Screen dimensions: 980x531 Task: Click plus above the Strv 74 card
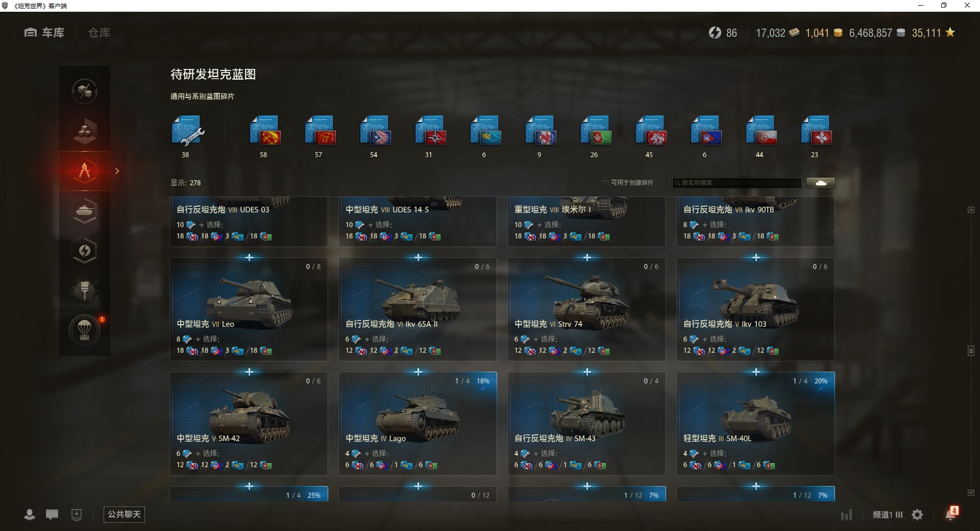(587, 257)
